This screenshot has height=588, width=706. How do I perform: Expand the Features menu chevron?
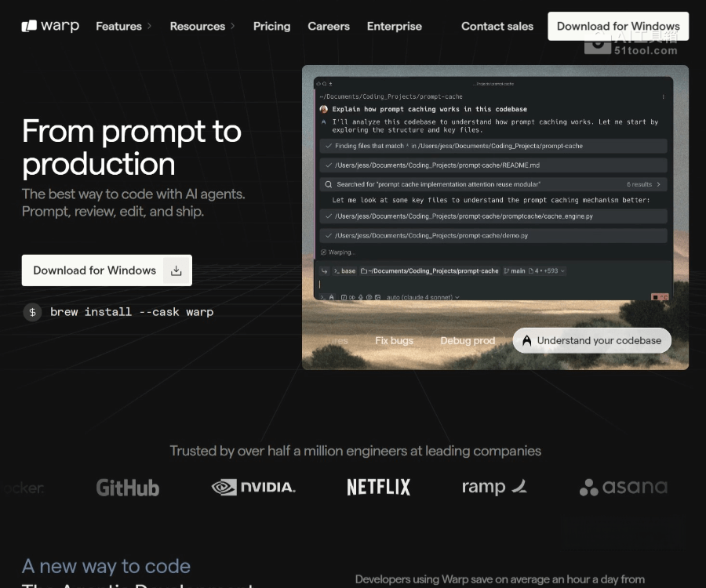149,27
